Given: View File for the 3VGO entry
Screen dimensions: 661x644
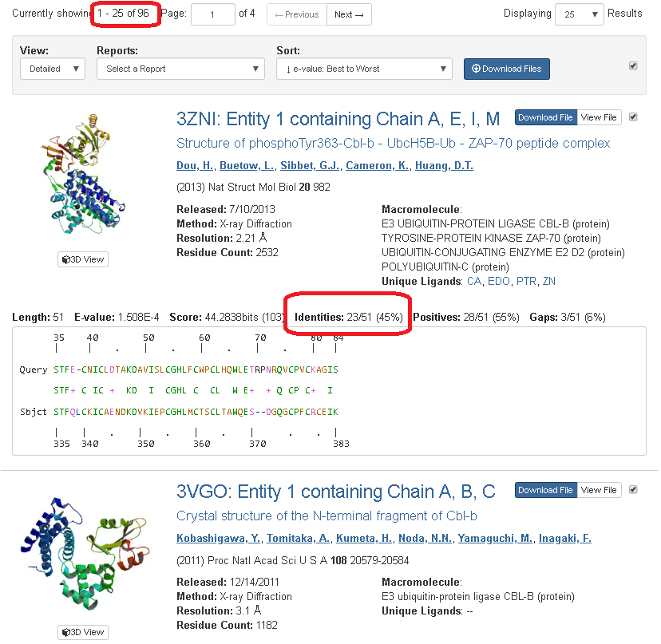Looking at the screenshot, I should tap(599, 490).
